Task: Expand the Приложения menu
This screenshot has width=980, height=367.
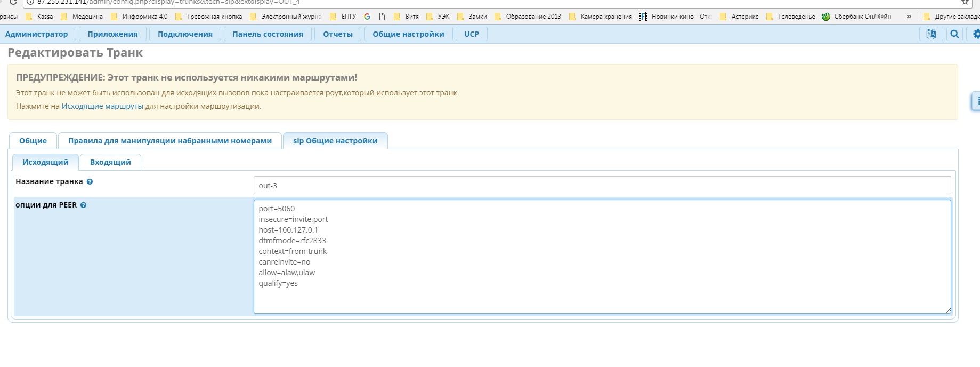Action: (x=112, y=34)
